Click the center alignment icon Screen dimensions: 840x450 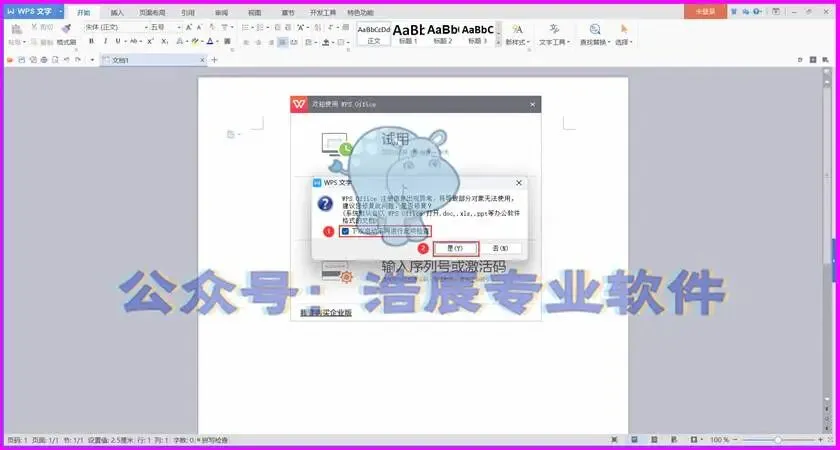coord(259,42)
